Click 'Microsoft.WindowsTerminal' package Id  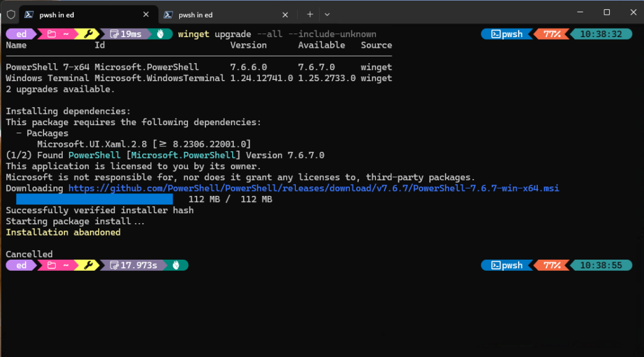[x=160, y=78]
